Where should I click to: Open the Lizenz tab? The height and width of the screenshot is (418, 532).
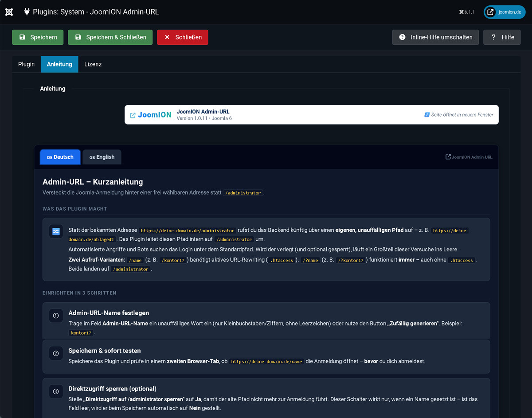point(93,64)
